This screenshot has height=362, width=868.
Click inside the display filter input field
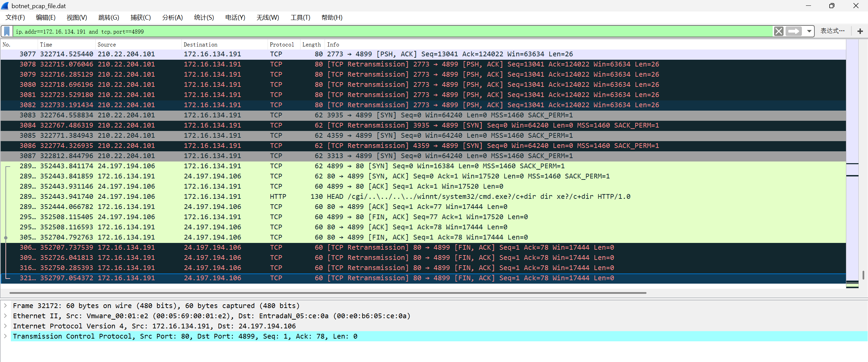click(393, 32)
